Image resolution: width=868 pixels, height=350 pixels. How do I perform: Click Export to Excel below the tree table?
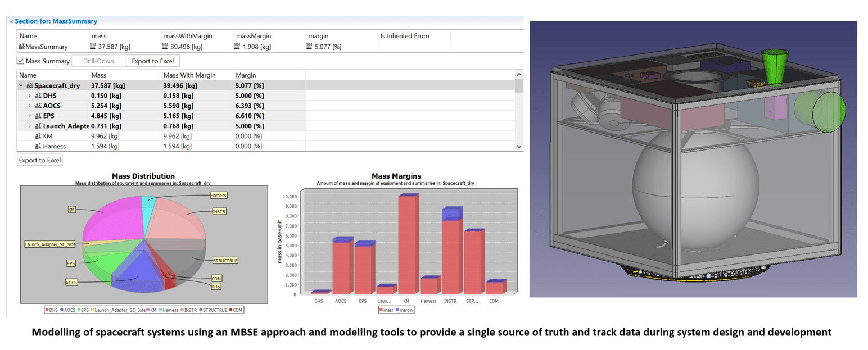pyautogui.click(x=40, y=160)
